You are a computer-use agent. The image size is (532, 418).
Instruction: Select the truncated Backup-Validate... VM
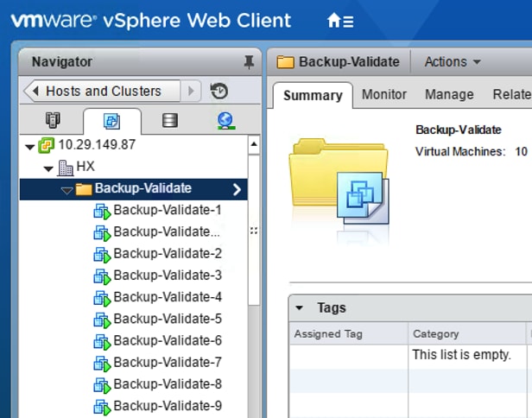[167, 231]
